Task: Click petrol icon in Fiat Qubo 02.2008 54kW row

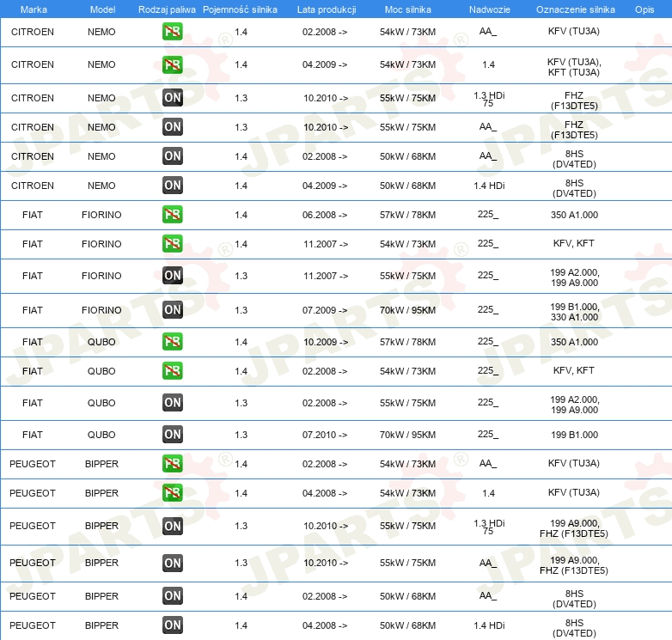Action: [172, 371]
